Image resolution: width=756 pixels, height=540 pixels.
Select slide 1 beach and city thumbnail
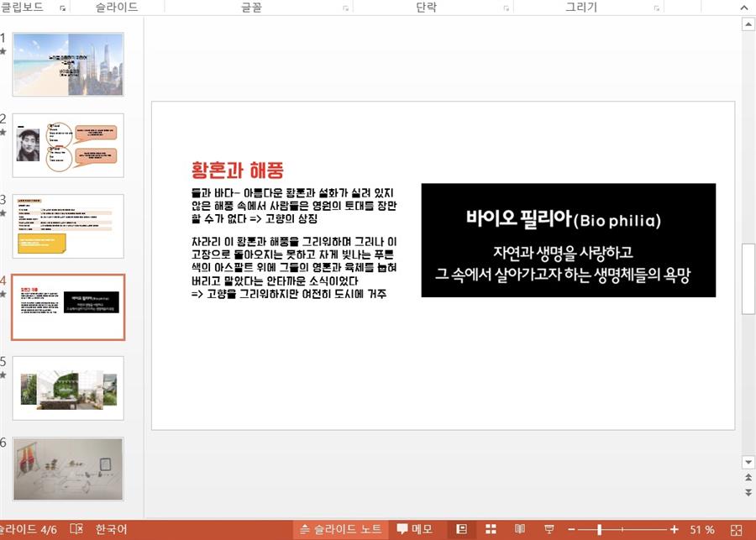coord(68,64)
